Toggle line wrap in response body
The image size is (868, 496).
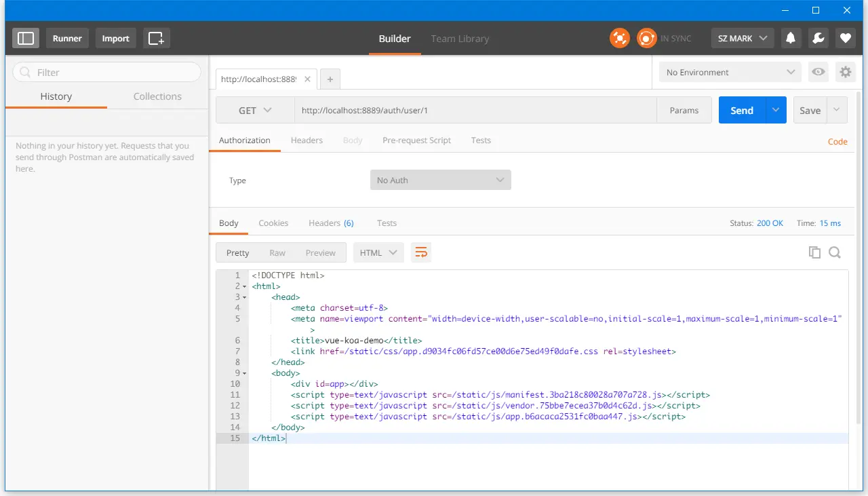pos(421,252)
